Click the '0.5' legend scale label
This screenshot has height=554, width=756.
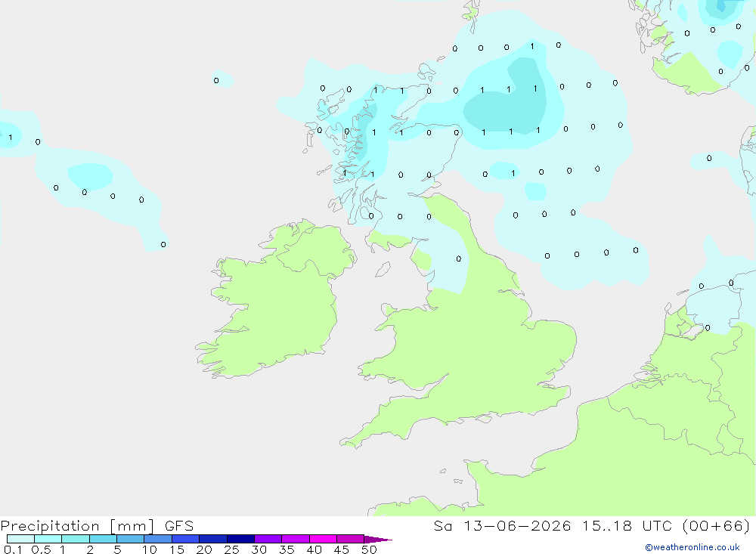tap(41, 549)
